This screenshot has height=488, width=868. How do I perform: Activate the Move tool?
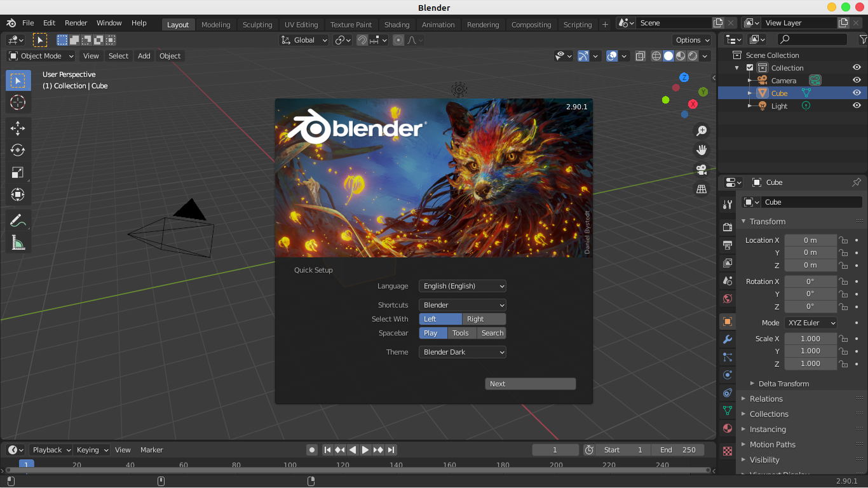(x=18, y=128)
